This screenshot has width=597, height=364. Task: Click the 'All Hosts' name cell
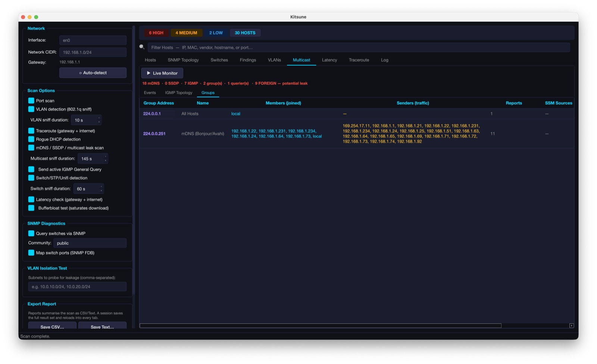190,114
